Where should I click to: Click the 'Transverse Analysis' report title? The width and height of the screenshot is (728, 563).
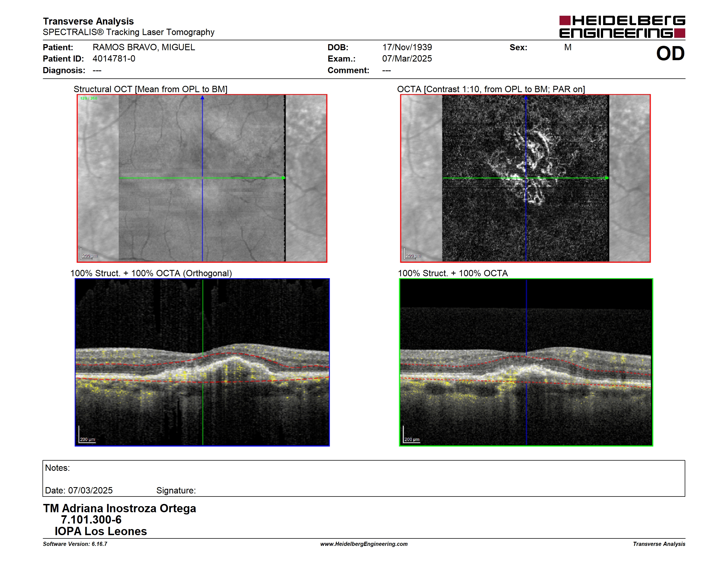pyautogui.click(x=88, y=21)
